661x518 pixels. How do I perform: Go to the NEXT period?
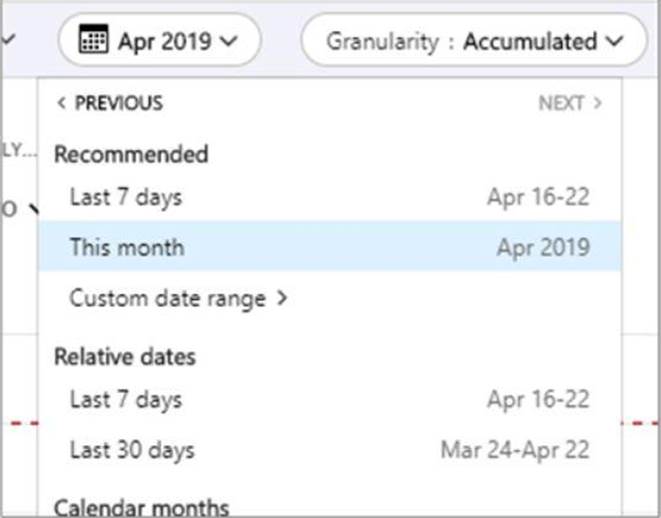(x=560, y=103)
